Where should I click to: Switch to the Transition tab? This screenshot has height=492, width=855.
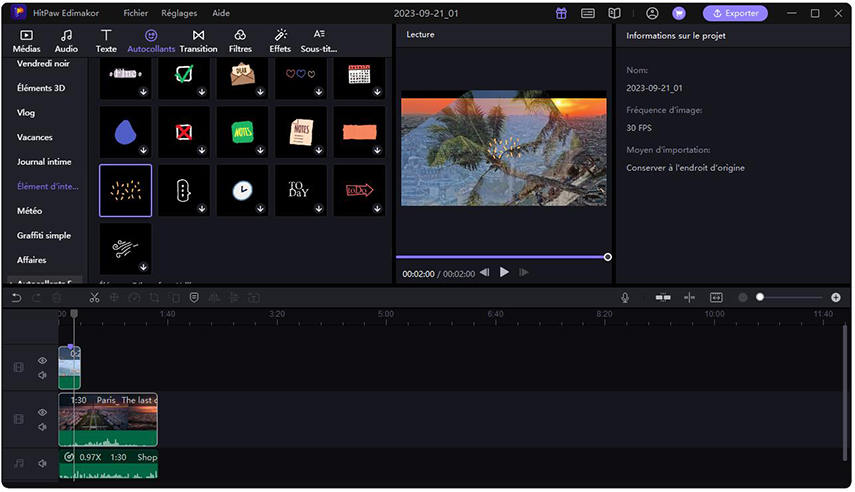click(198, 41)
